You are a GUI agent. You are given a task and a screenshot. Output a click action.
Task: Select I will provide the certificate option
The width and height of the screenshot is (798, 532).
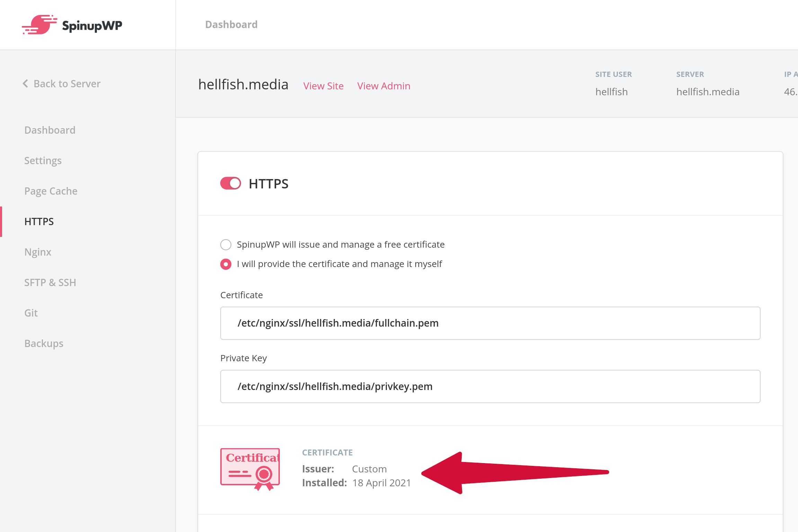click(226, 264)
